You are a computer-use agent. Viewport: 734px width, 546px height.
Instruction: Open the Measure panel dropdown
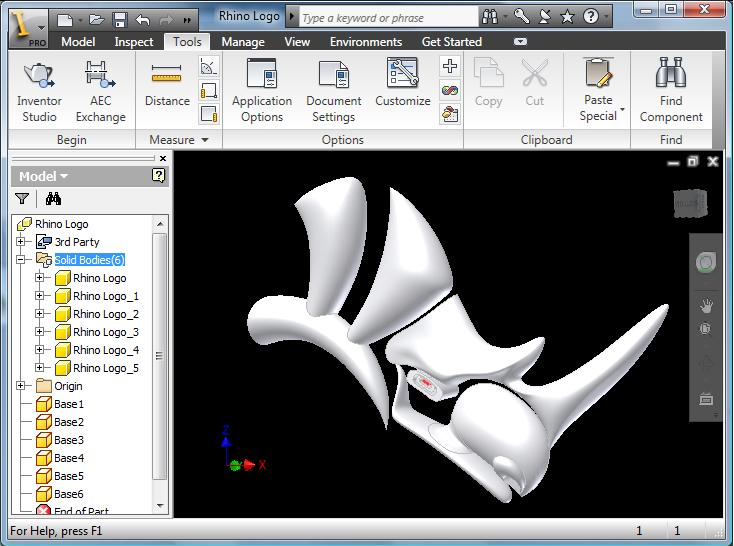click(205, 140)
